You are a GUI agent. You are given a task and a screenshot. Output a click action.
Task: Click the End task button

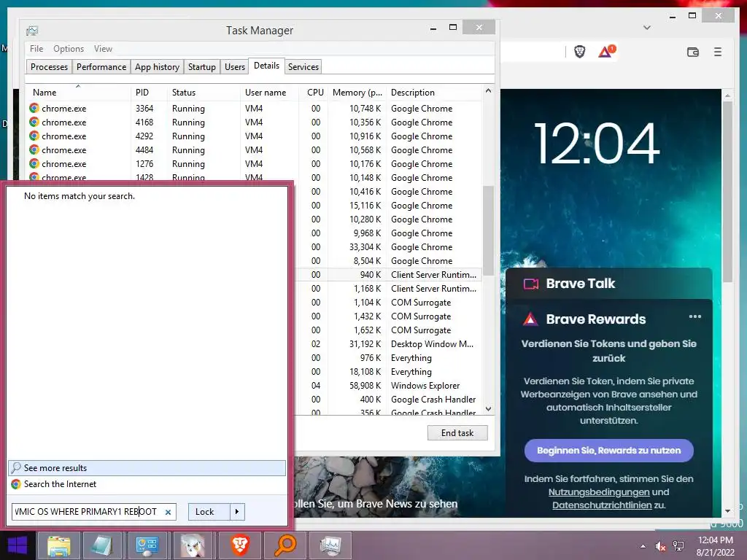457,433
